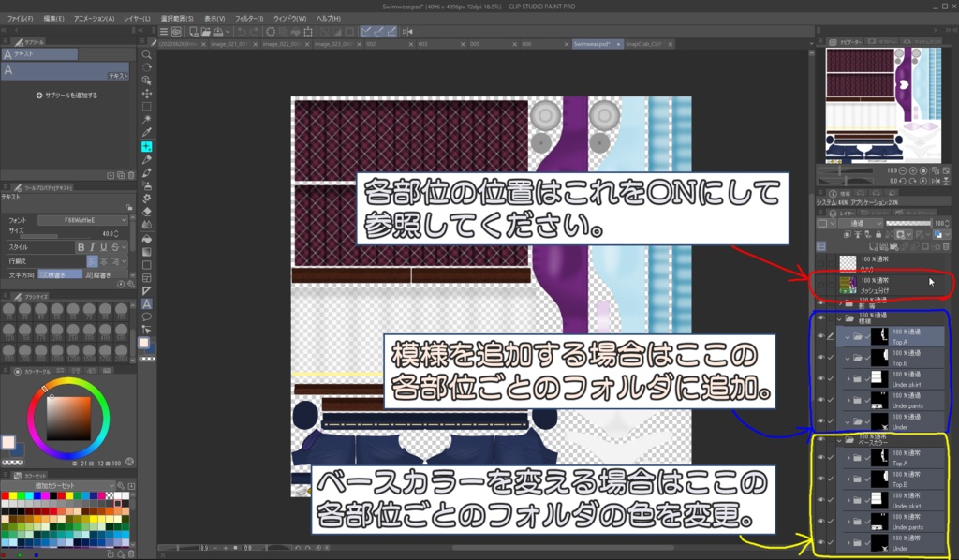Toggle visibility of 模様 parent folder
959x560 pixels.
tap(820, 317)
